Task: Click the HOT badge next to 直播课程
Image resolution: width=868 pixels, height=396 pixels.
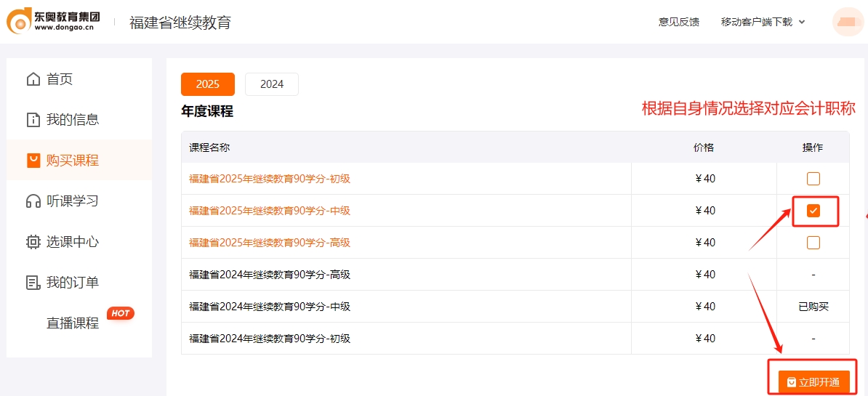Action: (x=120, y=313)
